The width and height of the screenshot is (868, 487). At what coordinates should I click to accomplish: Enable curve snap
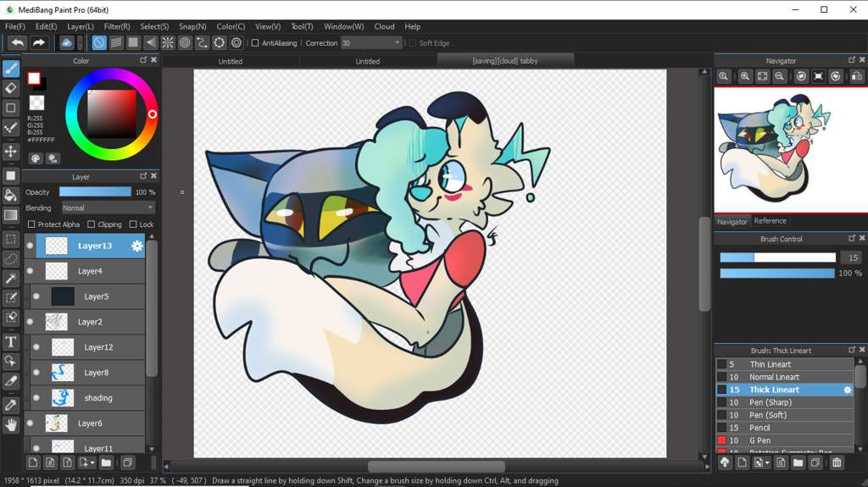click(x=202, y=42)
